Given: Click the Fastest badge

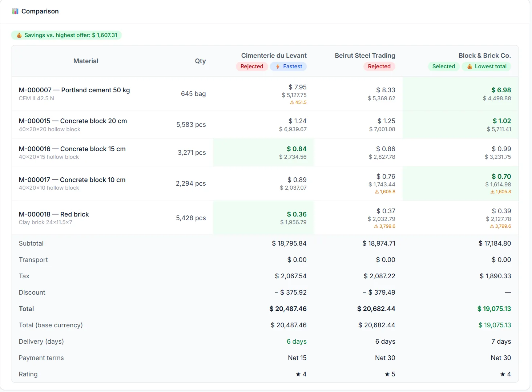Looking at the screenshot, I should 289,66.
